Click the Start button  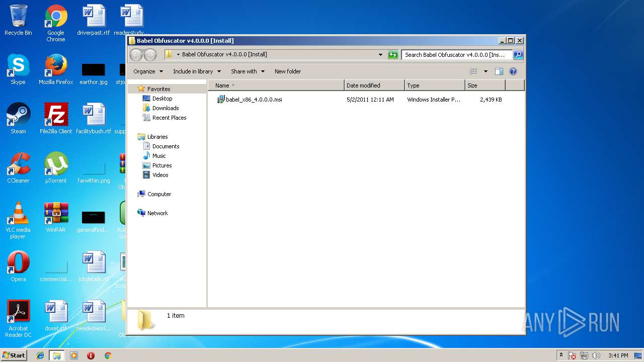[x=14, y=355]
